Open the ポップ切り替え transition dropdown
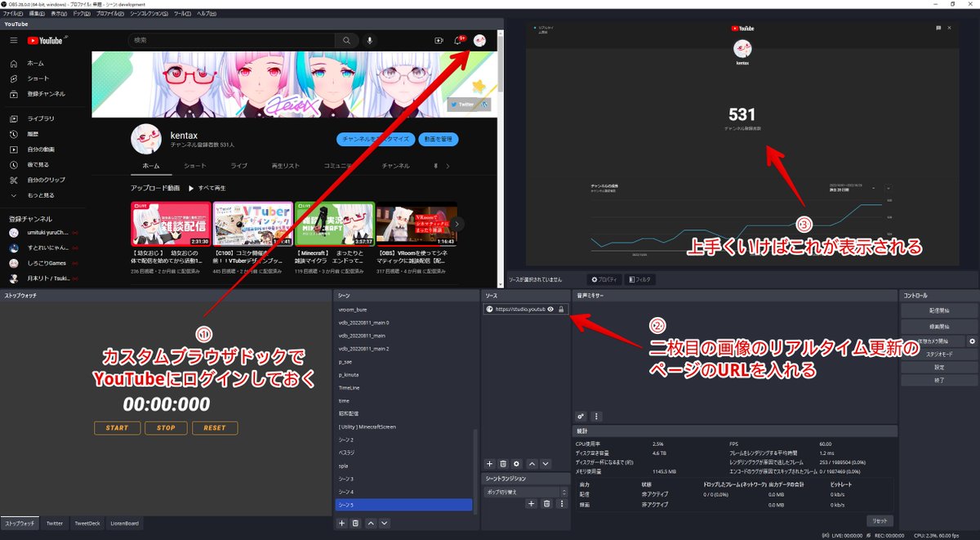Screen dimensions: 980x540 click(x=526, y=492)
